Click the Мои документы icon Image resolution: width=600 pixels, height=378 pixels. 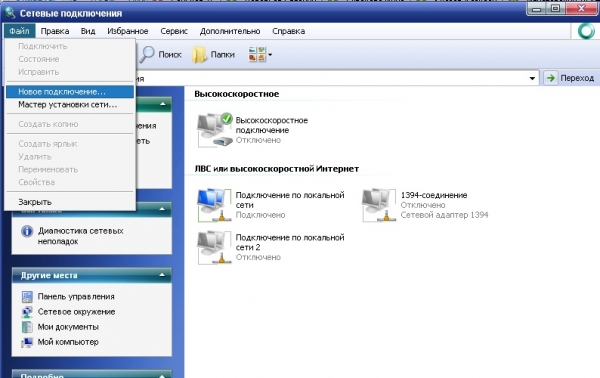(27, 327)
